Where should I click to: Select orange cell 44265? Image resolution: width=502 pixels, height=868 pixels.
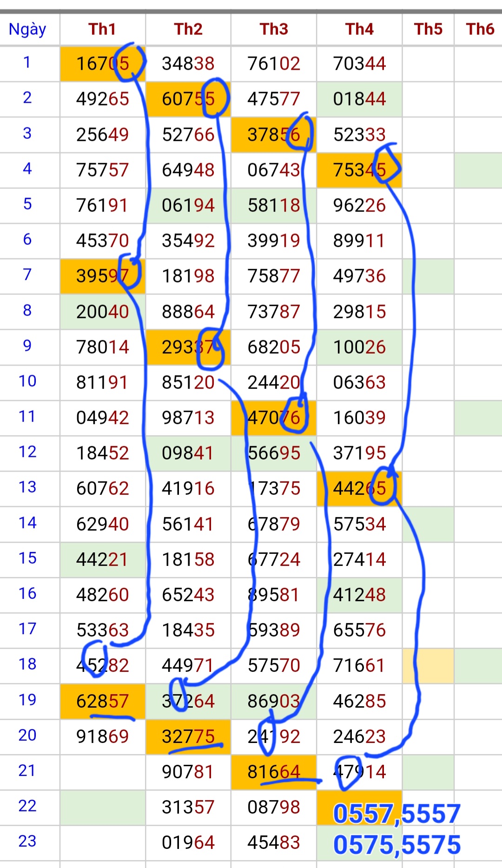(359, 489)
